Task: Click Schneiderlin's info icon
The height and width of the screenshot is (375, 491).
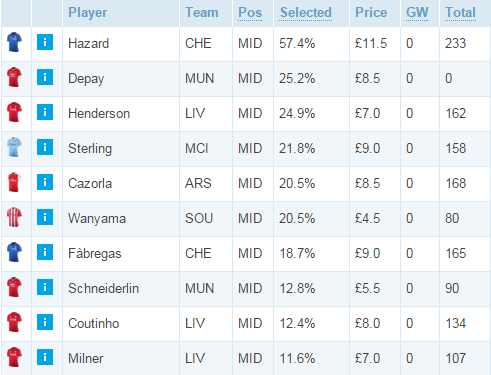Action: pyautogui.click(x=45, y=287)
